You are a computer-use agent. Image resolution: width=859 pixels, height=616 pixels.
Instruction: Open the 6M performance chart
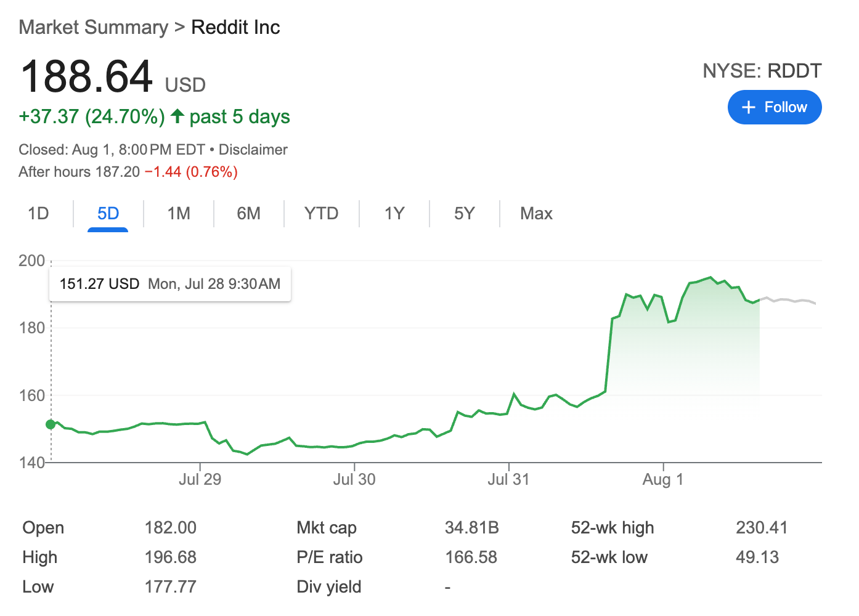click(x=248, y=213)
